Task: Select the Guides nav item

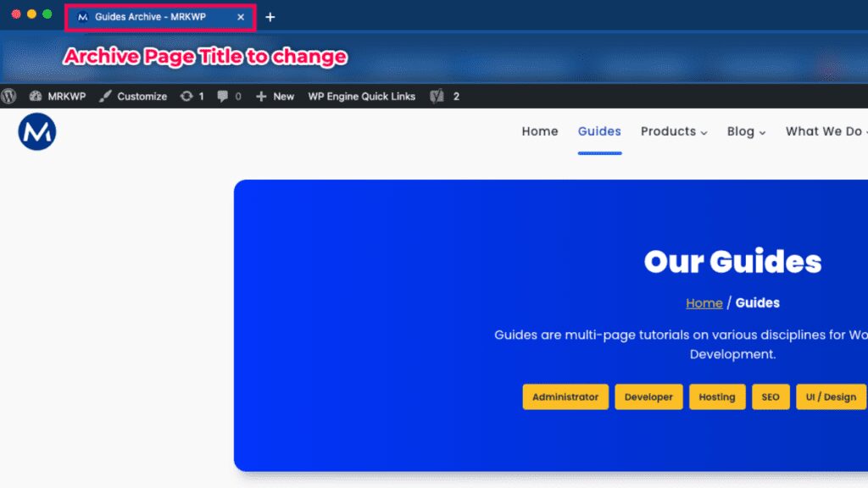Action: (x=599, y=131)
